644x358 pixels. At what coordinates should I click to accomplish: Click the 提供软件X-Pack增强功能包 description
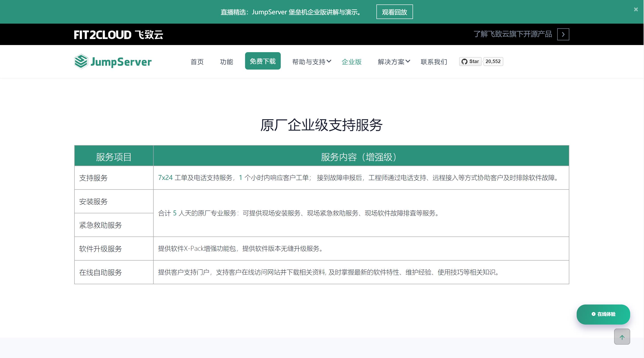(x=241, y=249)
